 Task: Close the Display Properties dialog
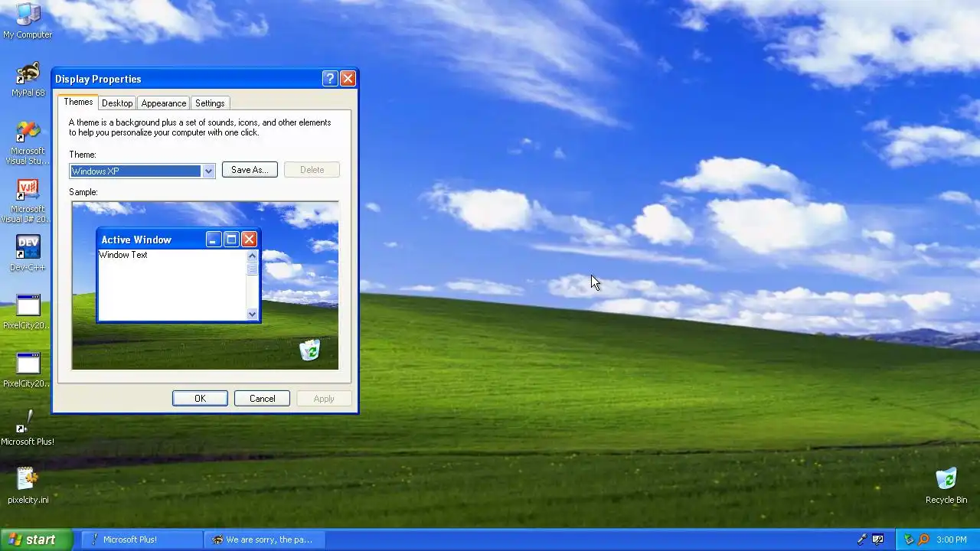(348, 79)
